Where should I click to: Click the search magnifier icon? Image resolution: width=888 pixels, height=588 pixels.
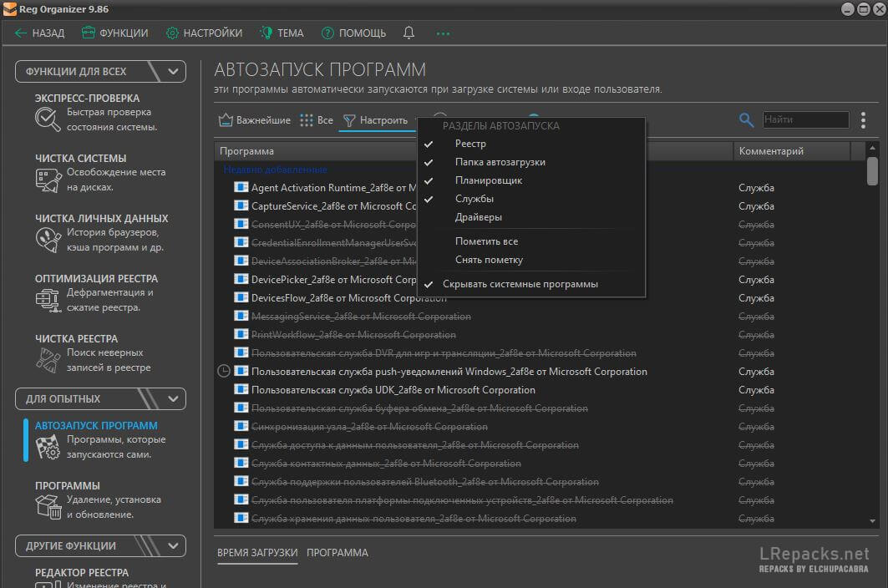(x=747, y=120)
